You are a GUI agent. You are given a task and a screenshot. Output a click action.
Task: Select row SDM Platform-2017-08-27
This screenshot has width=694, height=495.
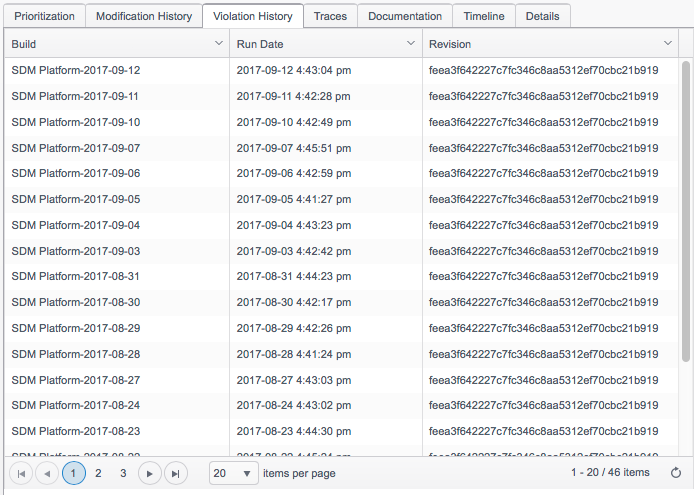pos(341,380)
